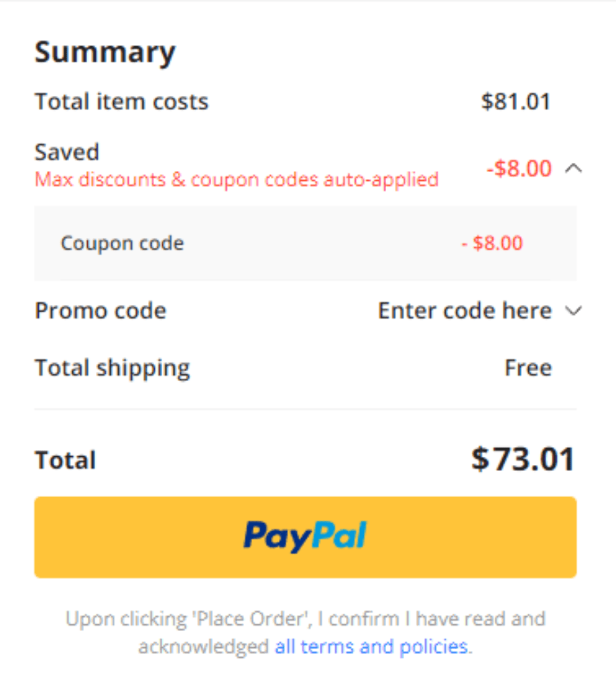
Task: Click the Saved label
Action: tap(67, 152)
